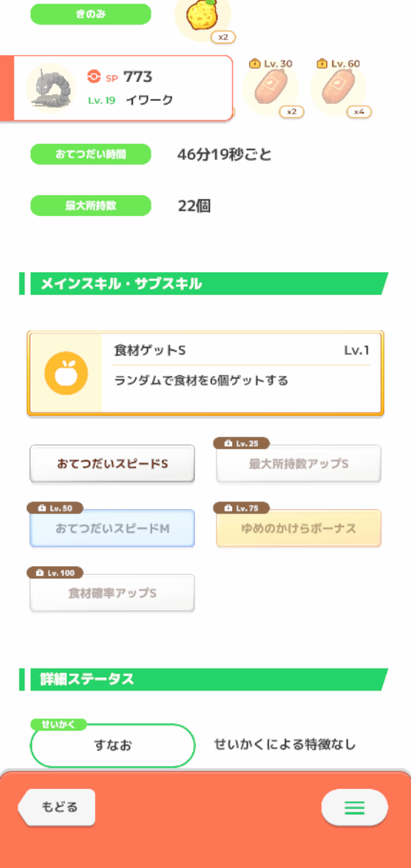411x868 pixels.
Task: Tap the yellow berry icon
Action: (202, 17)
